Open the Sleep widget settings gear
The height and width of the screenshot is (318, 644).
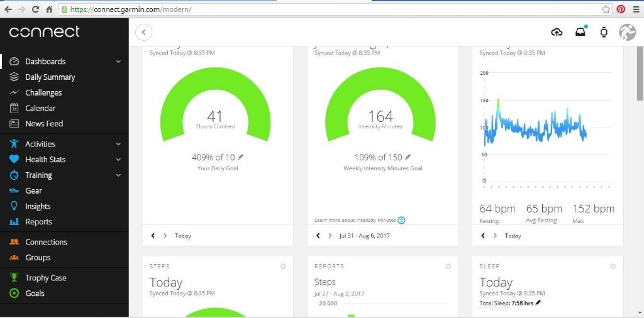[x=613, y=266]
